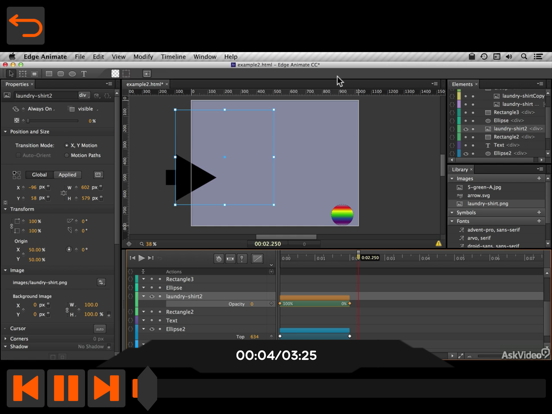Open the Window menu
552x414 pixels.
pos(205,56)
